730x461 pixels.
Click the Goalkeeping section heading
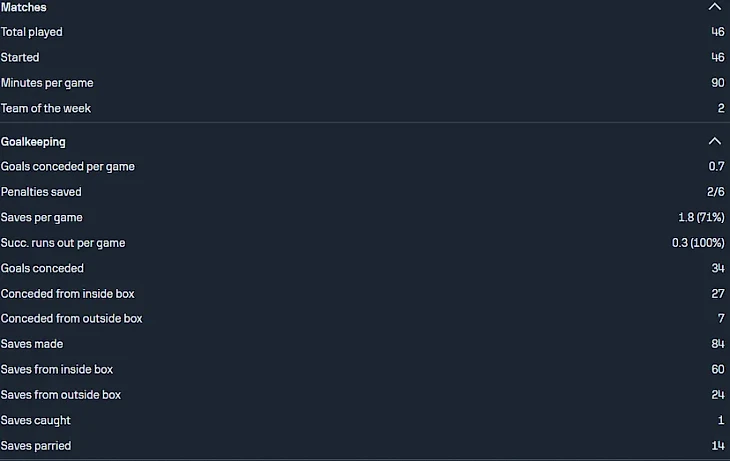click(33, 142)
